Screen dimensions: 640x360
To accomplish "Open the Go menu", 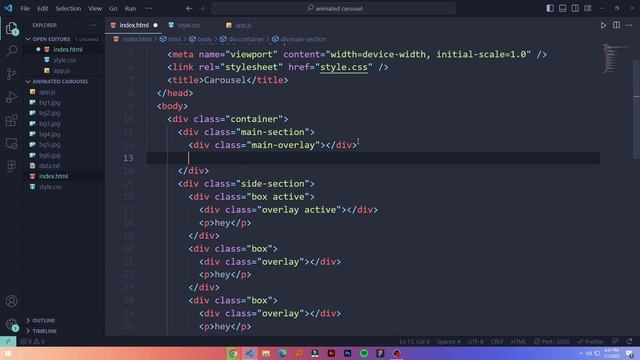I will (x=113, y=8).
